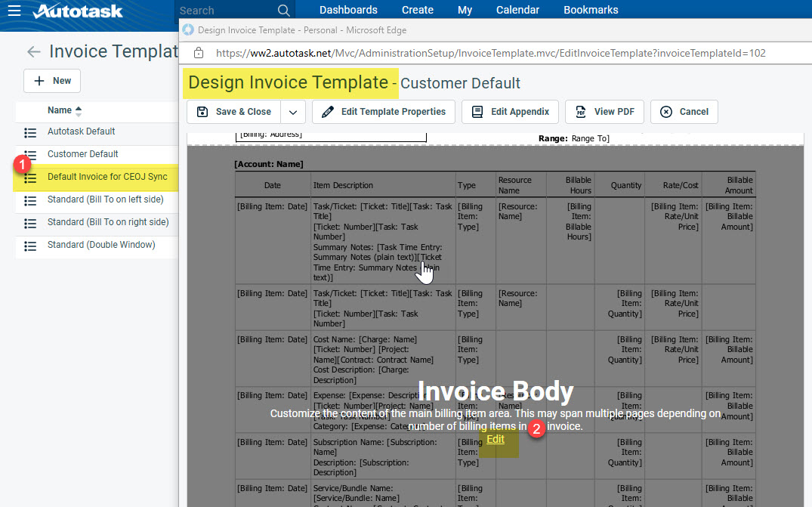Open the Create menu
This screenshot has height=507, width=812.
click(417, 10)
